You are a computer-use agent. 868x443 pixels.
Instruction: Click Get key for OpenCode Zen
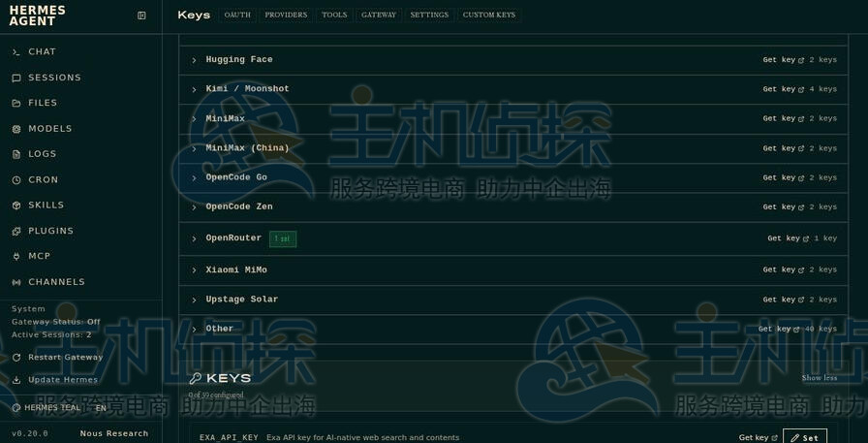(x=783, y=207)
